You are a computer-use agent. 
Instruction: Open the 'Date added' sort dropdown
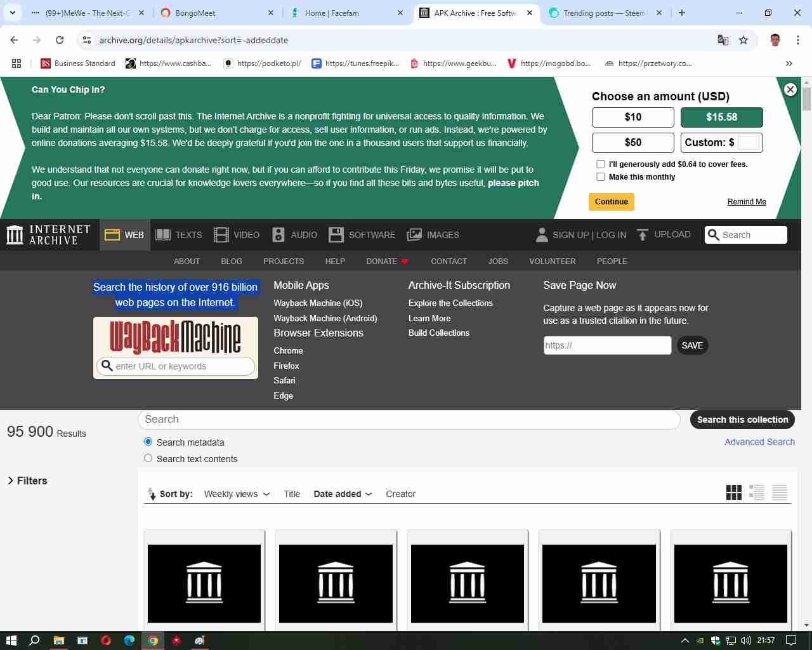pos(343,494)
